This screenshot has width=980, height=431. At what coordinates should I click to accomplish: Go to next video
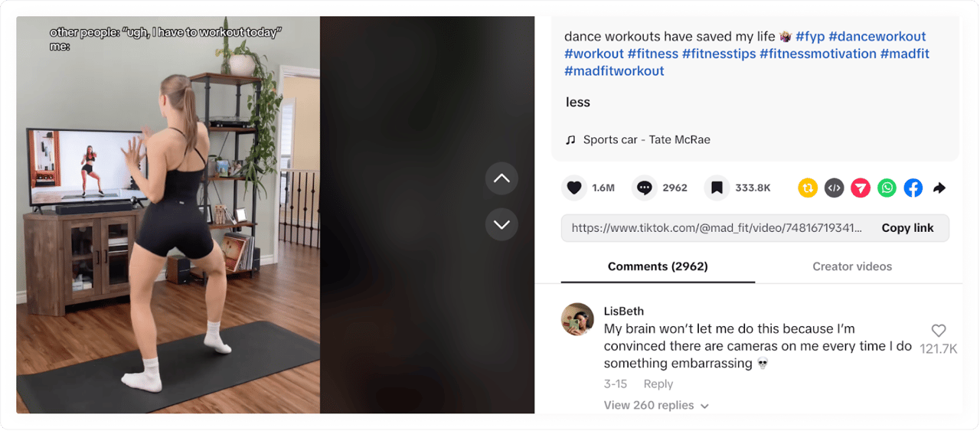(501, 224)
